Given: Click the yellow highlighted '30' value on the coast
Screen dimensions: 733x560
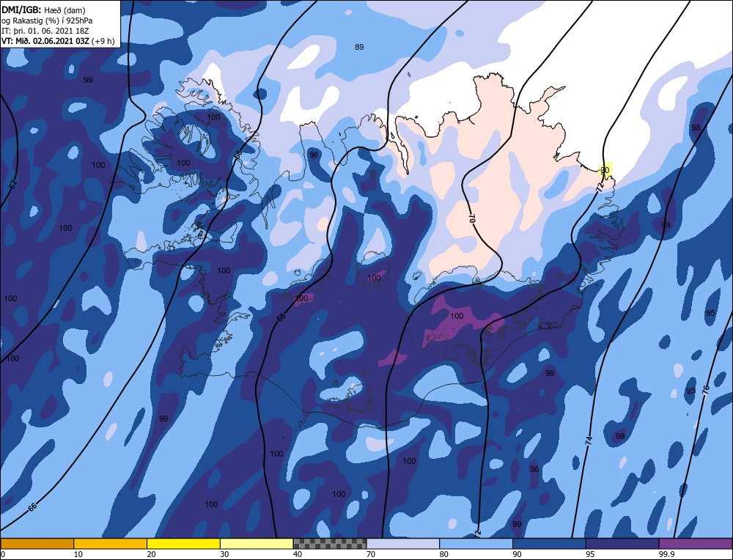Looking at the screenshot, I should pyautogui.click(x=605, y=169).
